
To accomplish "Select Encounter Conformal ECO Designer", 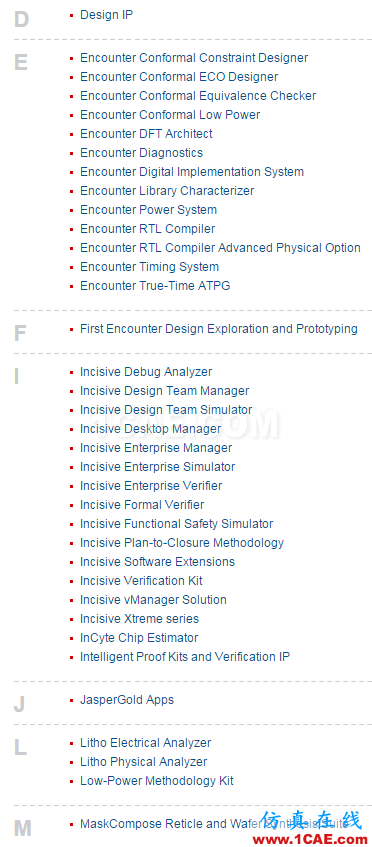I will tap(179, 77).
